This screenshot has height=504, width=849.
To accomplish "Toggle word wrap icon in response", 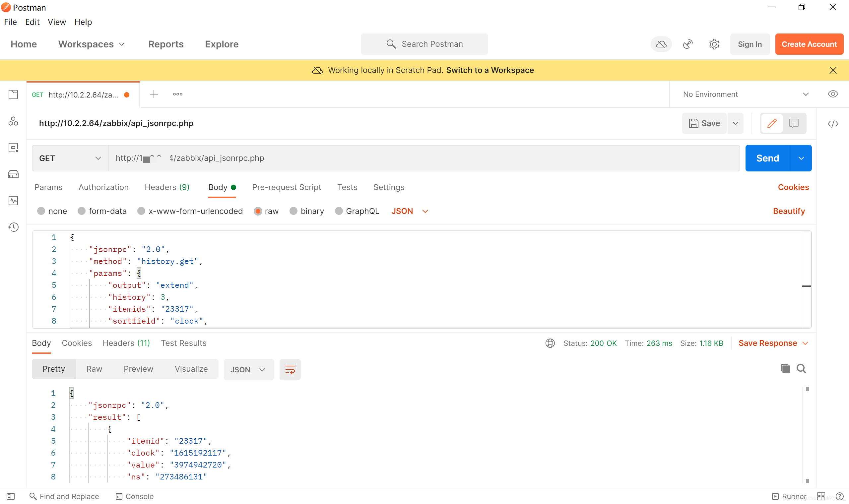I will pyautogui.click(x=290, y=370).
